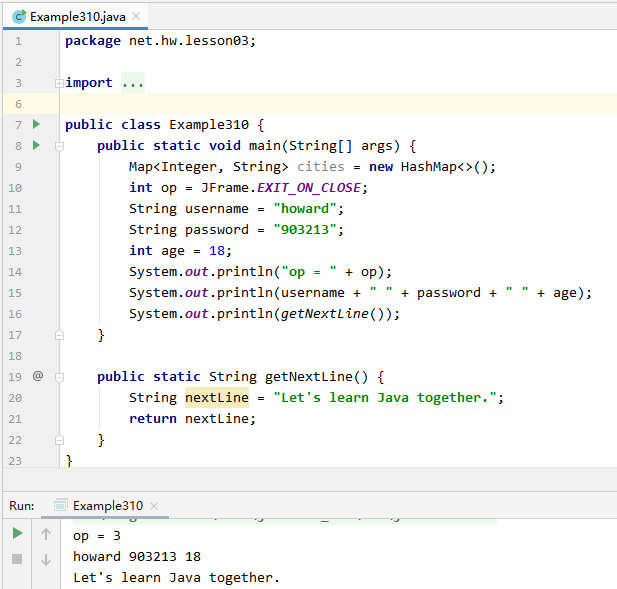The height and width of the screenshot is (589, 617).
Task: Expand the folded import statements
Action: click(59, 83)
